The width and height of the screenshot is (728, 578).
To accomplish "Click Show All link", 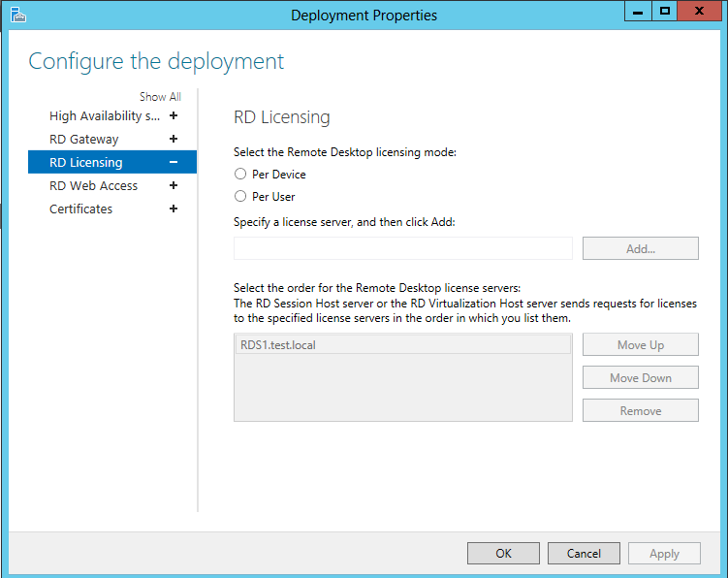I will point(160,97).
